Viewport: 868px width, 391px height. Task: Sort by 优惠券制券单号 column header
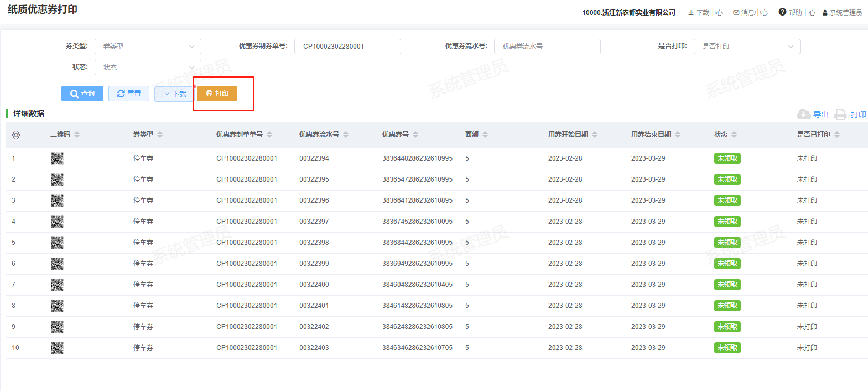(x=269, y=135)
